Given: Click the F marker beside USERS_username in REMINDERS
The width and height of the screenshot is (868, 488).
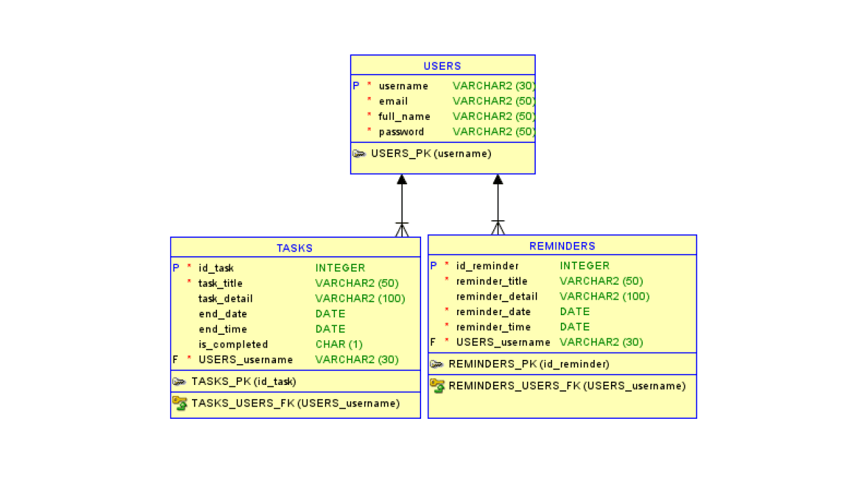Looking at the screenshot, I should pos(433,342).
